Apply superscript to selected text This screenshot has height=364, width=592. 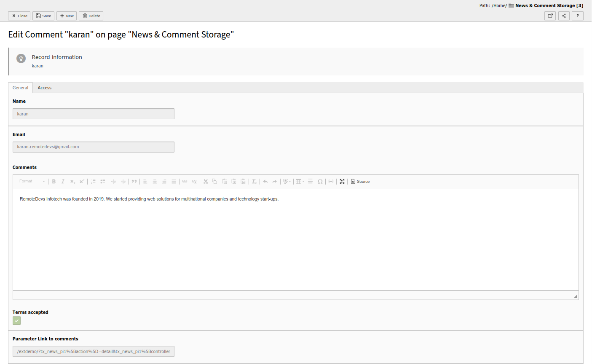(x=81, y=181)
